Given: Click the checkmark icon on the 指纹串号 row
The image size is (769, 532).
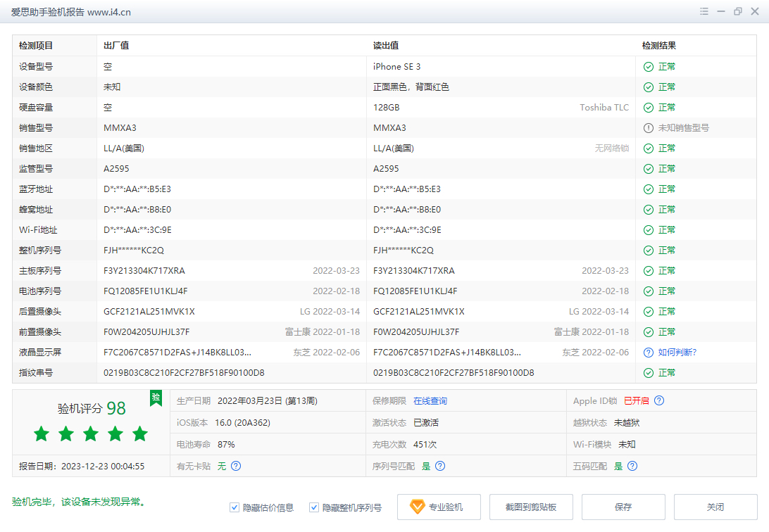Looking at the screenshot, I should (648, 372).
